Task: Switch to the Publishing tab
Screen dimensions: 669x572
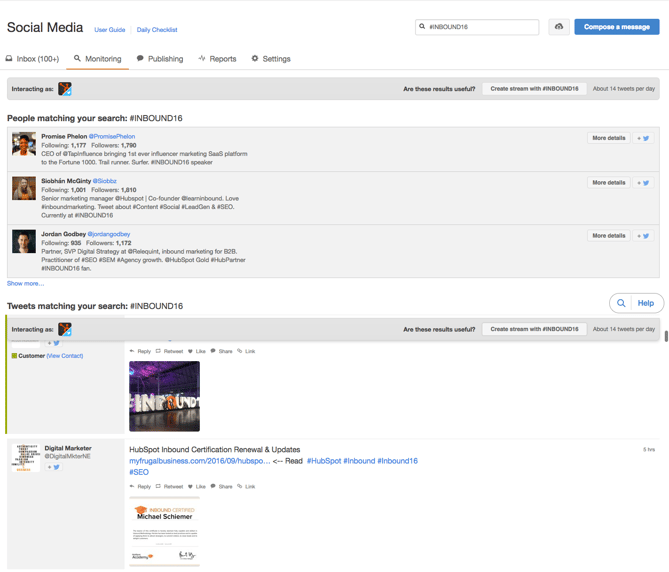Action: pyautogui.click(x=160, y=59)
